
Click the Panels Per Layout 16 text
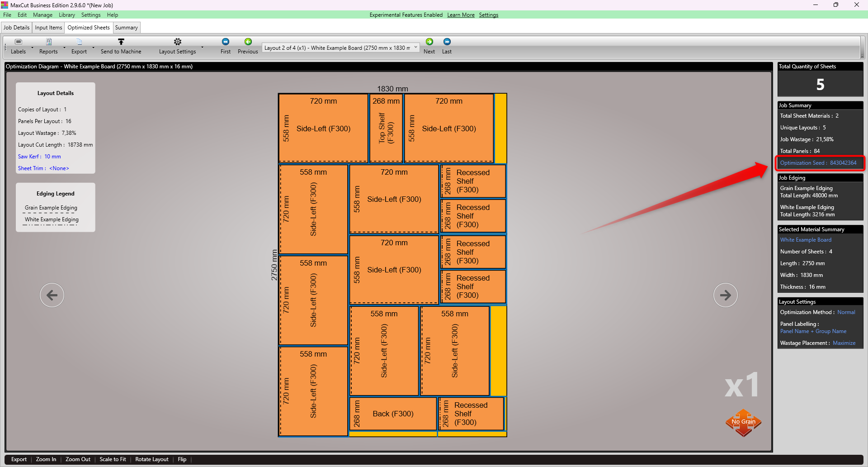coord(45,121)
